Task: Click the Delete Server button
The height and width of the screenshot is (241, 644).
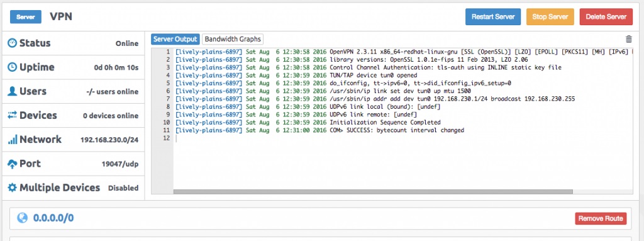Action: coord(606,17)
